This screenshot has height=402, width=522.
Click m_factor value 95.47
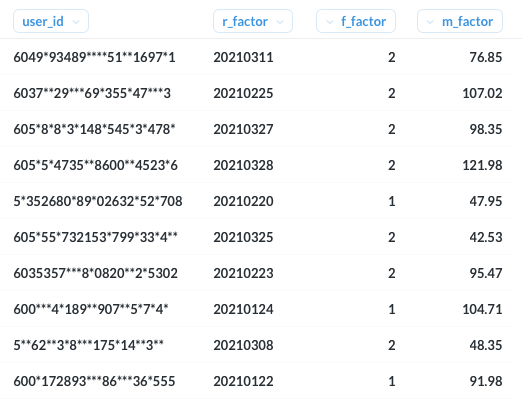tap(486, 273)
